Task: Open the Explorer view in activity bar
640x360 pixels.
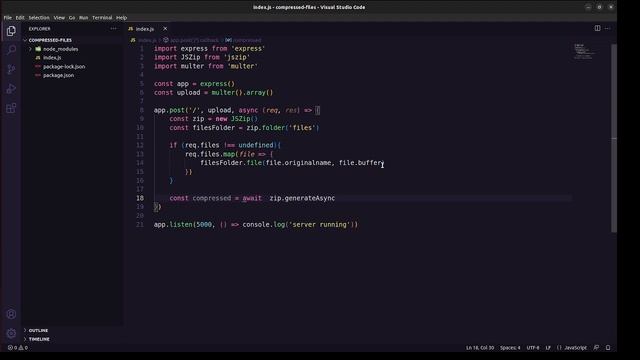Action: tap(11, 31)
